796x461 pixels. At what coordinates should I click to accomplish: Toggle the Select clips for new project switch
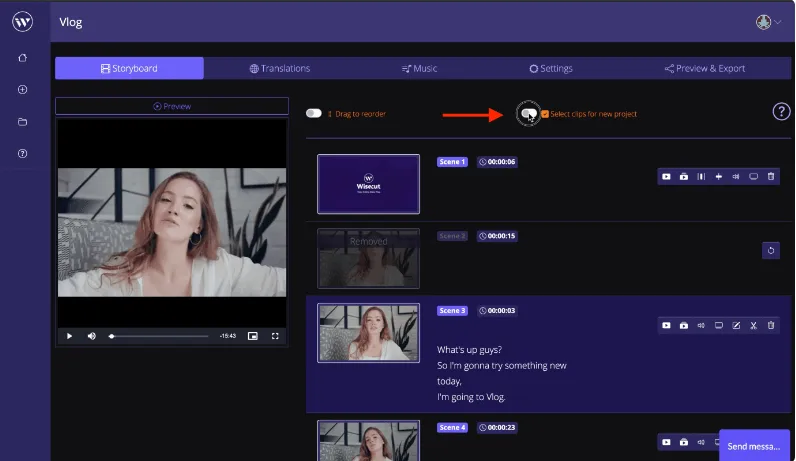click(528, 113)
